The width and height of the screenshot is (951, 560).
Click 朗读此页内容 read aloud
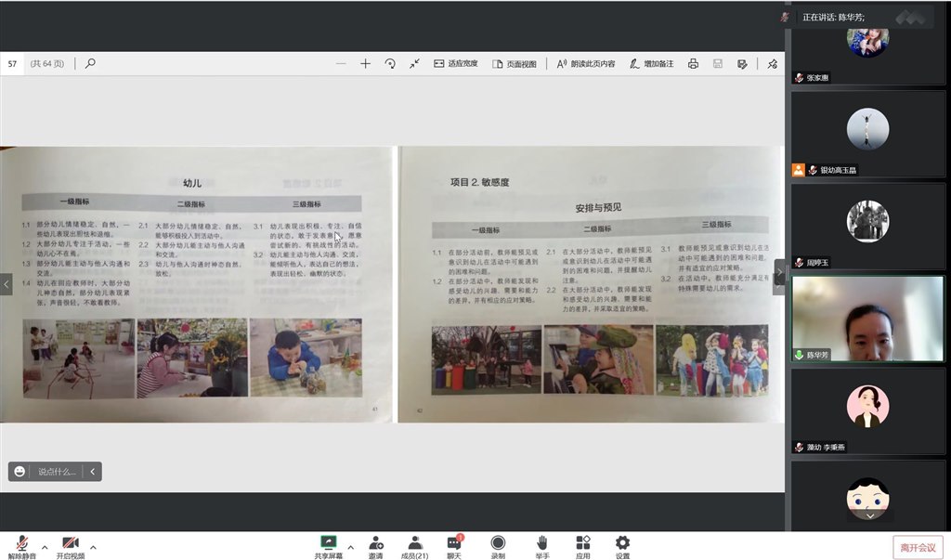tap(586, 64)
